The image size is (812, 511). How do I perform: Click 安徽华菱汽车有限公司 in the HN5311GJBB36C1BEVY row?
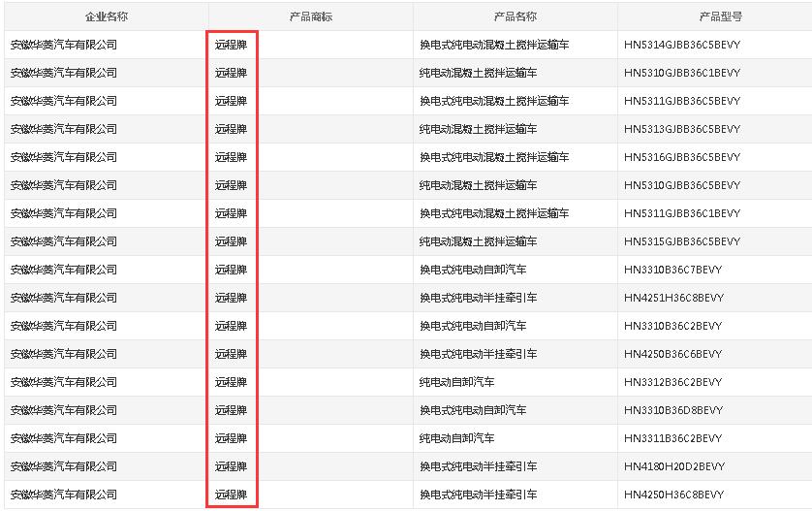point(64,213)
